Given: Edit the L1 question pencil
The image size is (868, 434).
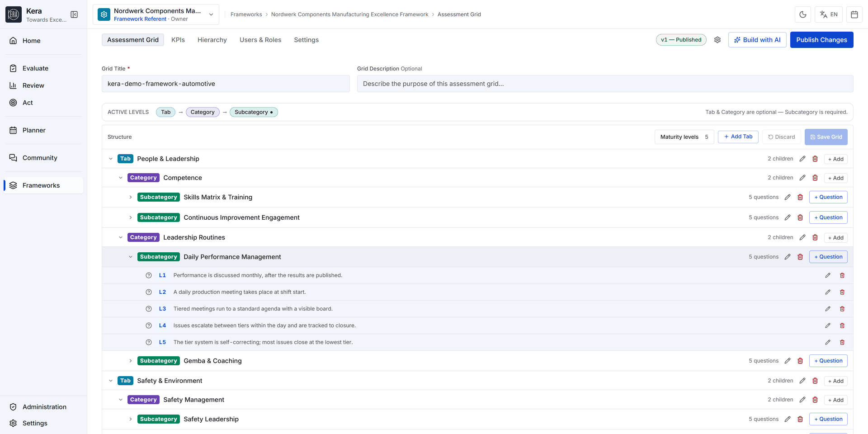Looking at the screenshot, I should coord(828,275).
